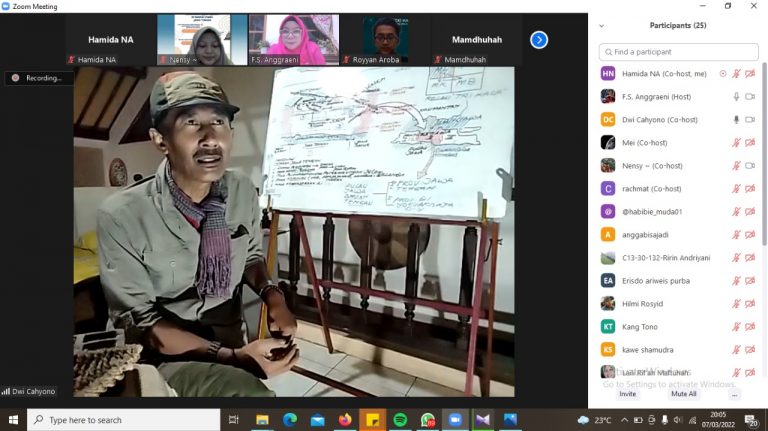
Task: Open WhatsApp from the taskbar
Action: tap(428, 420)
